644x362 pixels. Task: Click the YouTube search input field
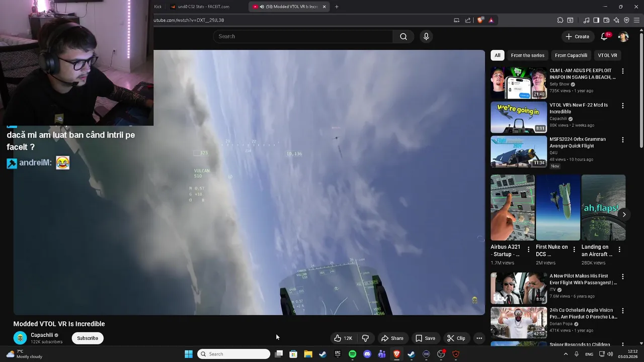point(303,36)
